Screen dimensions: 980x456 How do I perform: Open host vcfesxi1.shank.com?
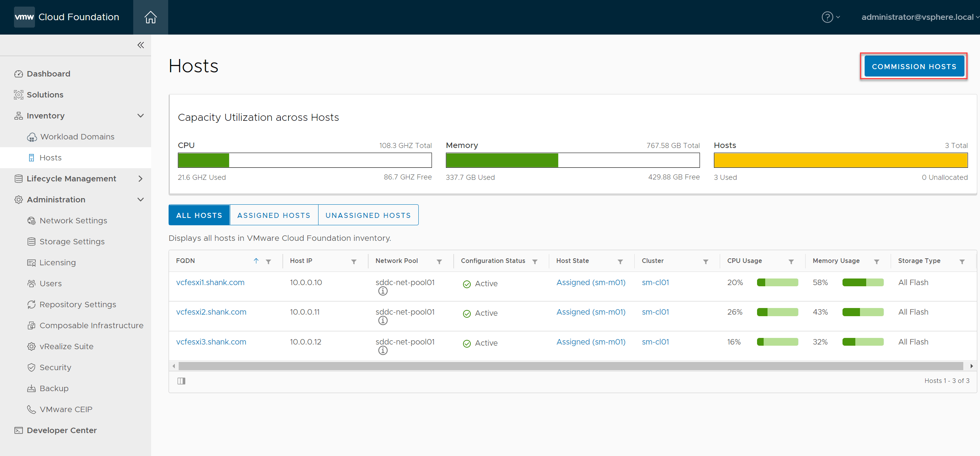click(210, 282)
